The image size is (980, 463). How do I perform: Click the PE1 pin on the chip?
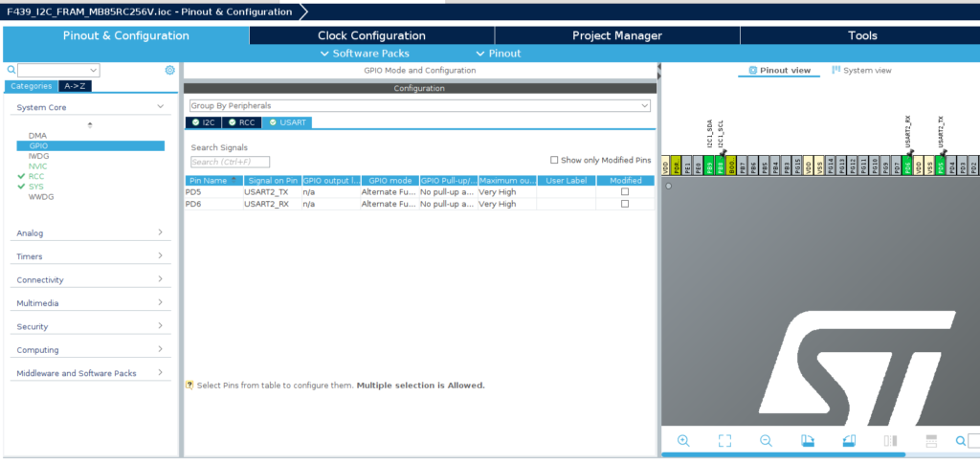(x=687, y=165)
